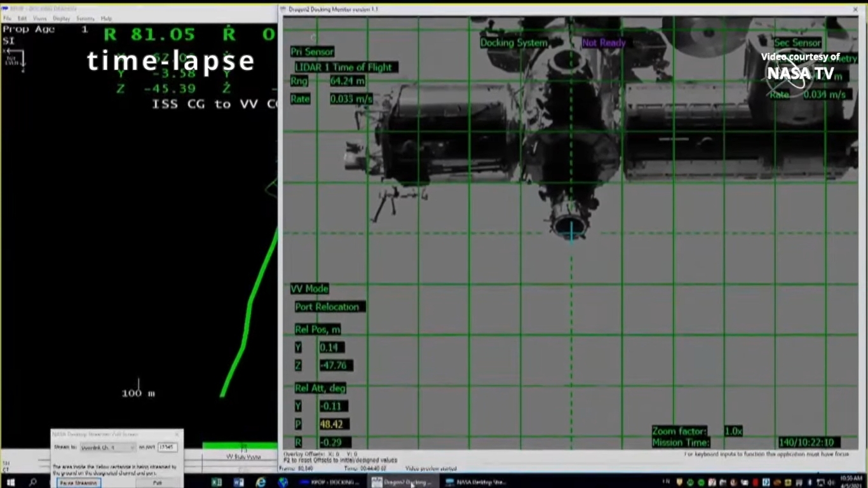The image size is (868, 488).
Task: Click pitch value 48.42
Action: 333,424
